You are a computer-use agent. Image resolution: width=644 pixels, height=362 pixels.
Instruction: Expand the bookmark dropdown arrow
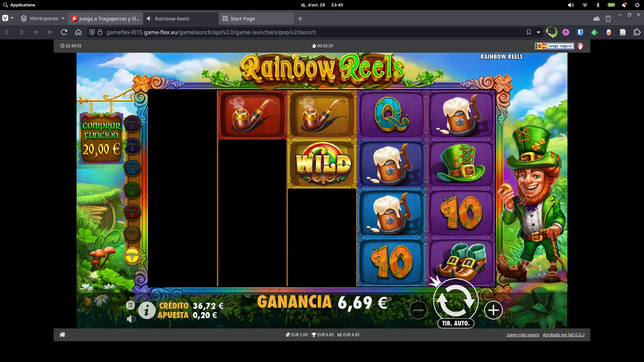[539, 32]
